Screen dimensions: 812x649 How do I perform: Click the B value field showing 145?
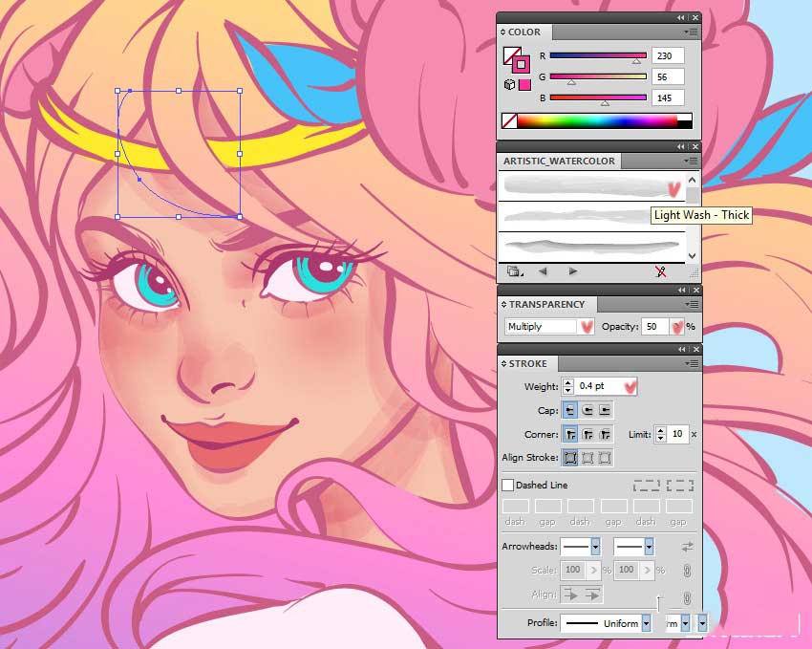point(668,97)
